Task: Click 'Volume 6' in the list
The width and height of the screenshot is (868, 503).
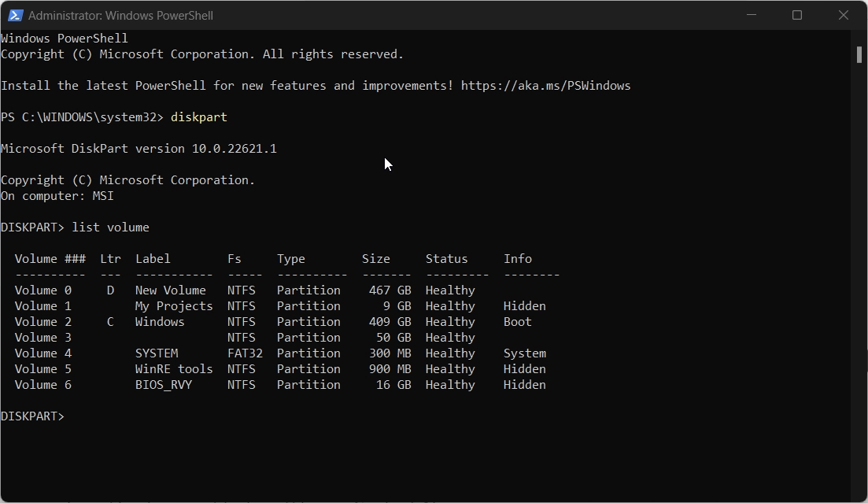Action: (42, 385)
